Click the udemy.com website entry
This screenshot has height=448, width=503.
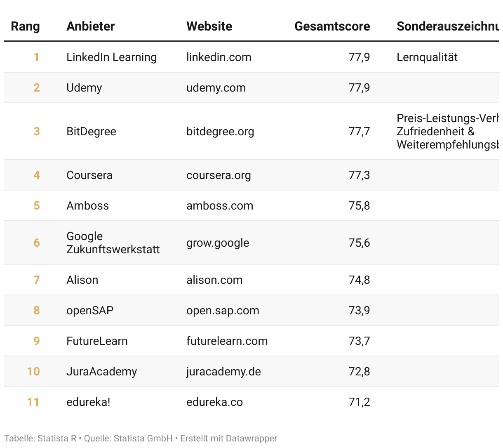216,88
